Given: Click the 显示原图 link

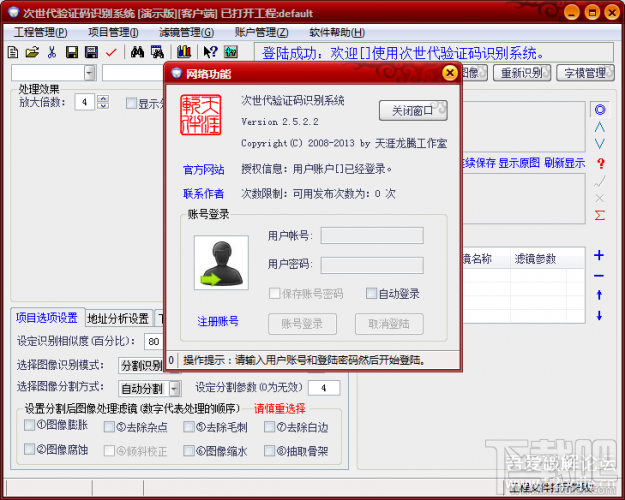Looking at the screenshot, I should (519, 163).
